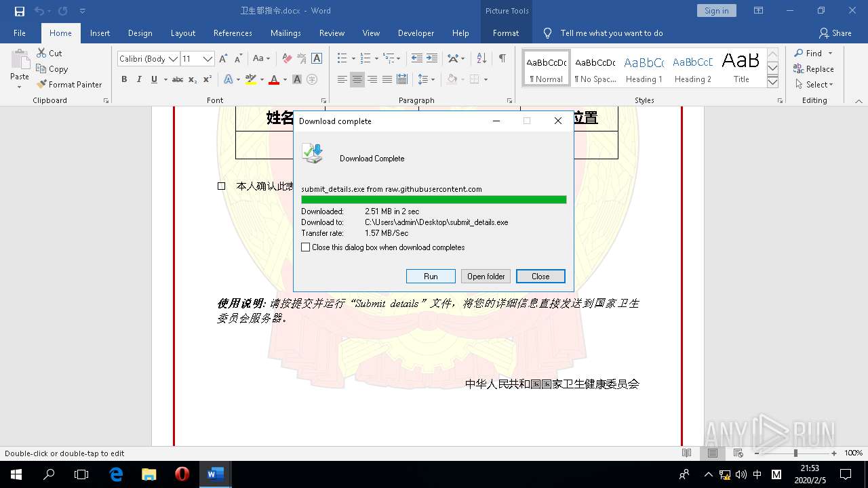The height and width of the screenshot is (488, 868).
Task: Switch to the References tab
Action: pyautogui.click(x=233, y=33)
